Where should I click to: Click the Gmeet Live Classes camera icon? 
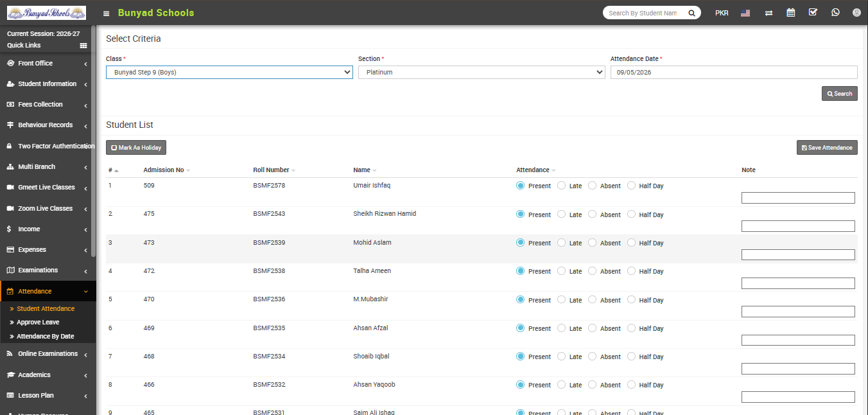(10, 188)
